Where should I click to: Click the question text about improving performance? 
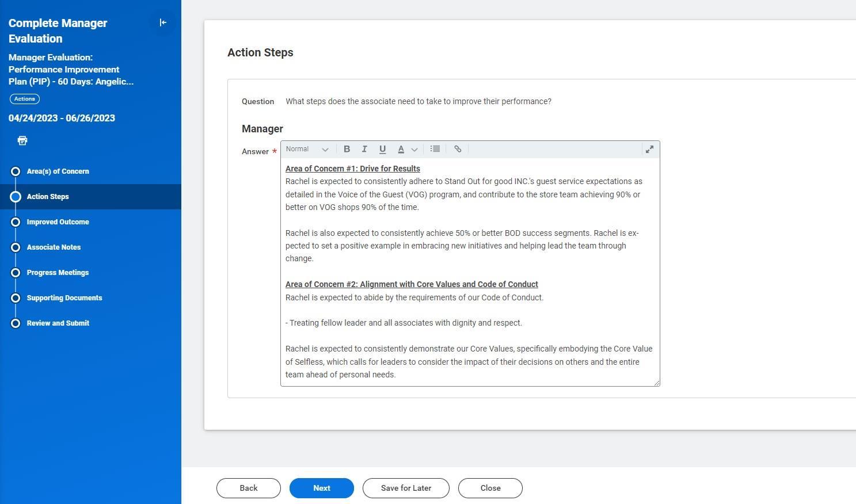coord(419,101)
